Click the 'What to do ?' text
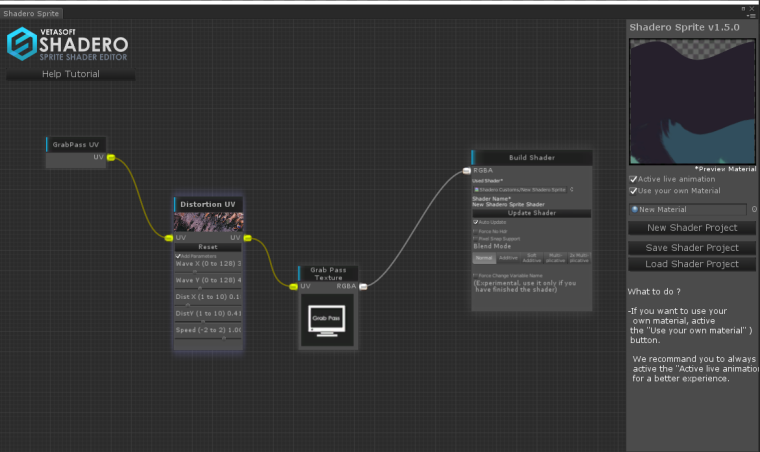Viewport: 760px width, 452px height. [654, 292]
